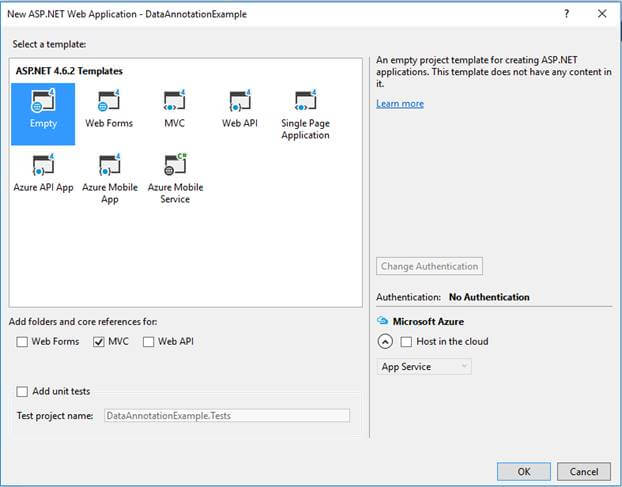Enable Add unit tests checkbox
This screenshot has height=487, width=622.
22,391
